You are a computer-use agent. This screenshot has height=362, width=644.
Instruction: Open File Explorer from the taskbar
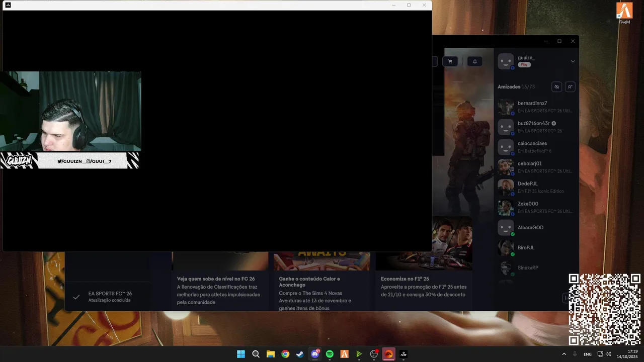270,354
